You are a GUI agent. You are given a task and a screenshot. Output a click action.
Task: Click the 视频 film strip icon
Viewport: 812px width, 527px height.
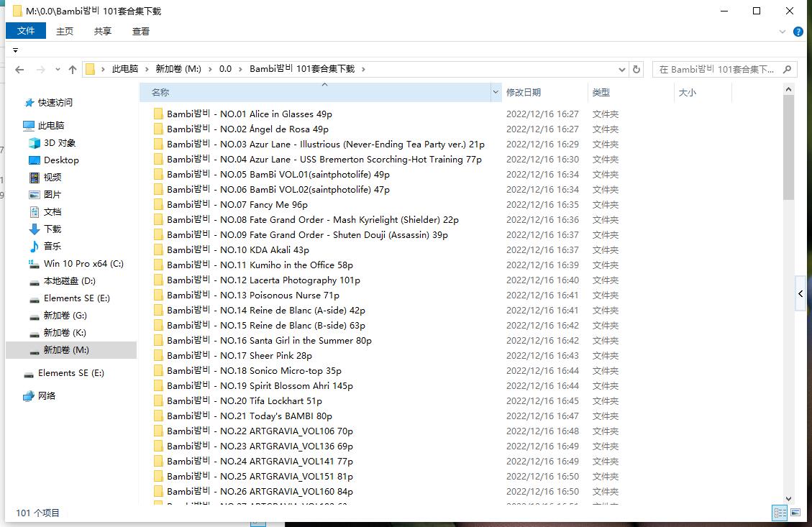click(x=35, y=178)
